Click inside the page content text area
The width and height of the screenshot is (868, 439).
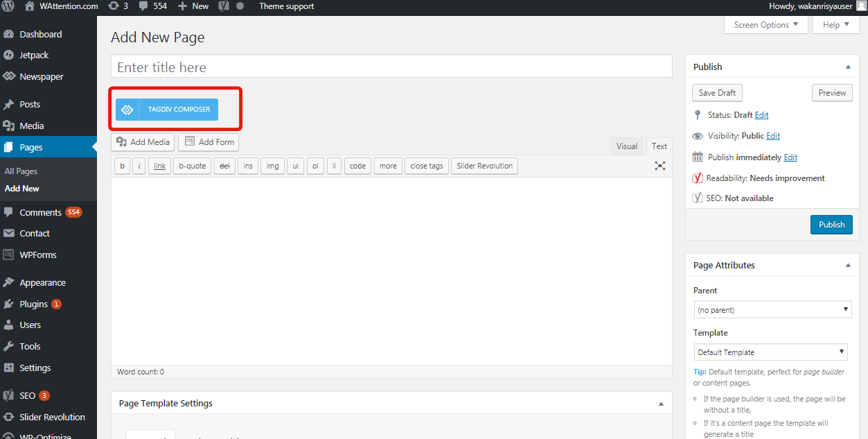pos(391,271)
